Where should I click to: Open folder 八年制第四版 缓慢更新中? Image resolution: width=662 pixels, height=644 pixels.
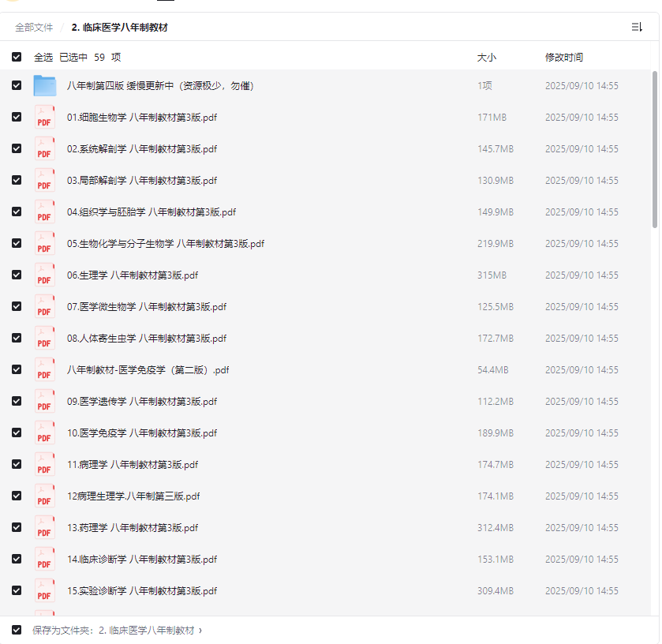pyautogui.click(x=160, y=86)
